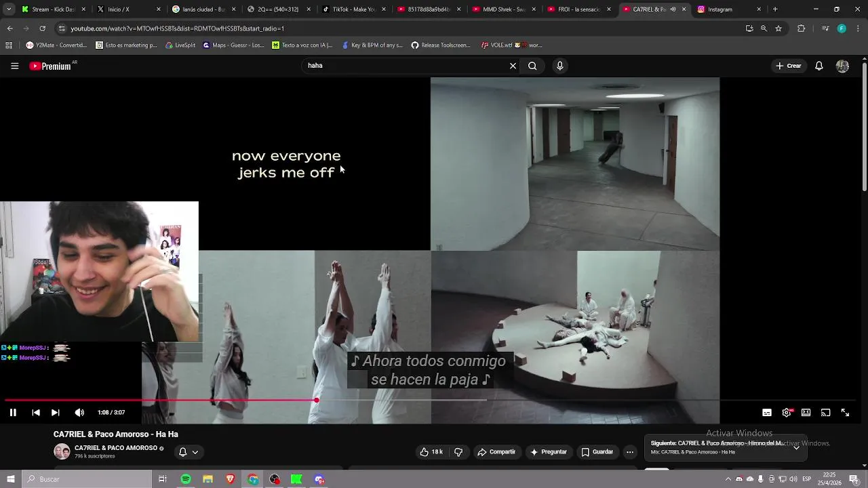Viewport: 868px width, 488px height.
Task: Open the YouTube hamburger guide menu
Action: [x=14, y=66]
